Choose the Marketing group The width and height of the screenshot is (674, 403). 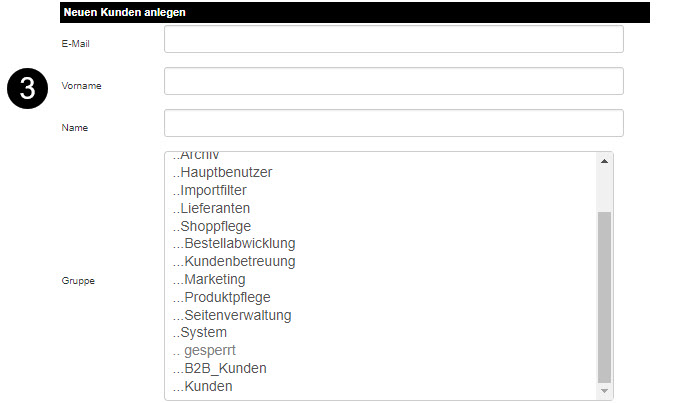pos(214,279)
